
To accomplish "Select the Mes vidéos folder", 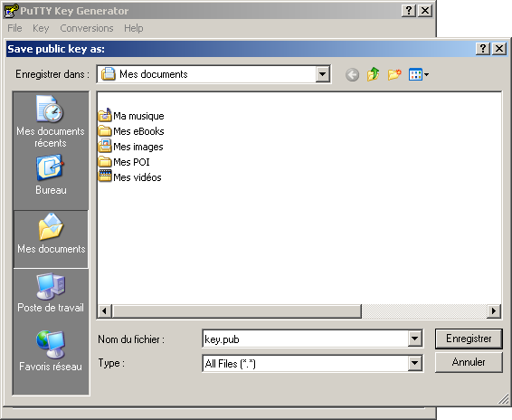I will click(x=130, y=177).
